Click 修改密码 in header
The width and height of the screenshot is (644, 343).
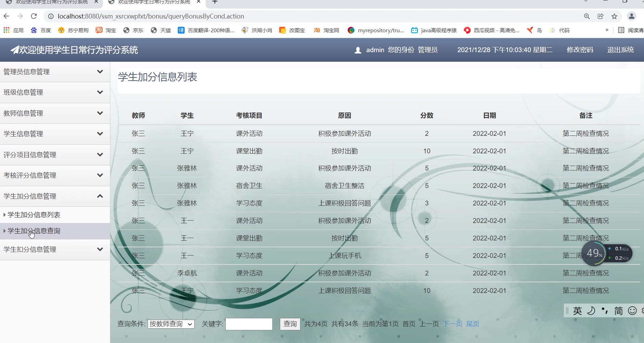point(580,50)
